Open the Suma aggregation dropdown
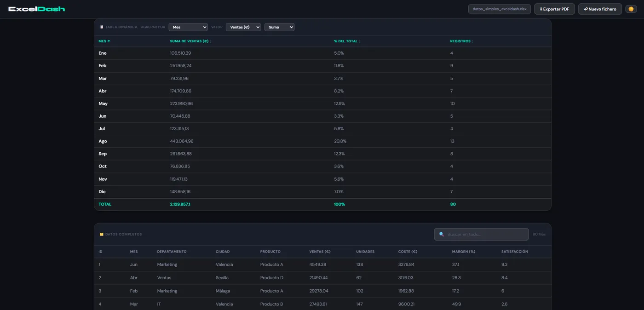Image resolution: width=644 pixels, height=310 pixels. [279, 27]
